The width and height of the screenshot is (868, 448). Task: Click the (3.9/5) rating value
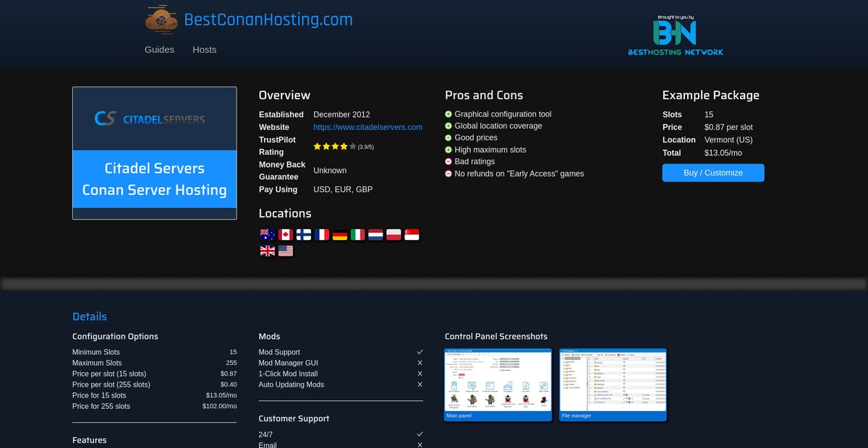click(366, 147)
